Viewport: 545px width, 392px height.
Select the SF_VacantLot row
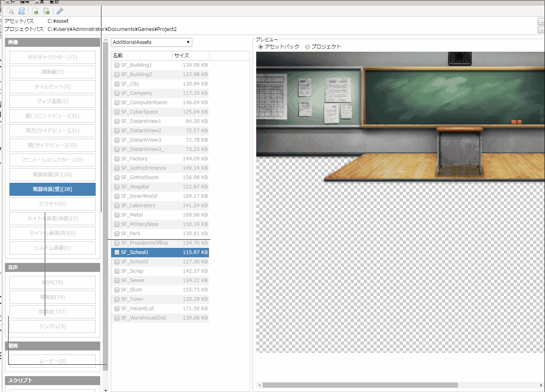pyautogui.click(x=160, y=309)
